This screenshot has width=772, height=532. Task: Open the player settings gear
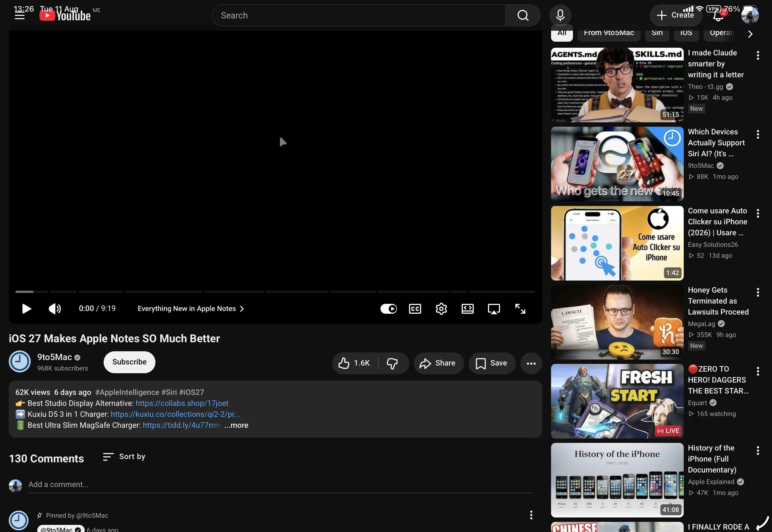pyautogui.click(x=441, y=309)
